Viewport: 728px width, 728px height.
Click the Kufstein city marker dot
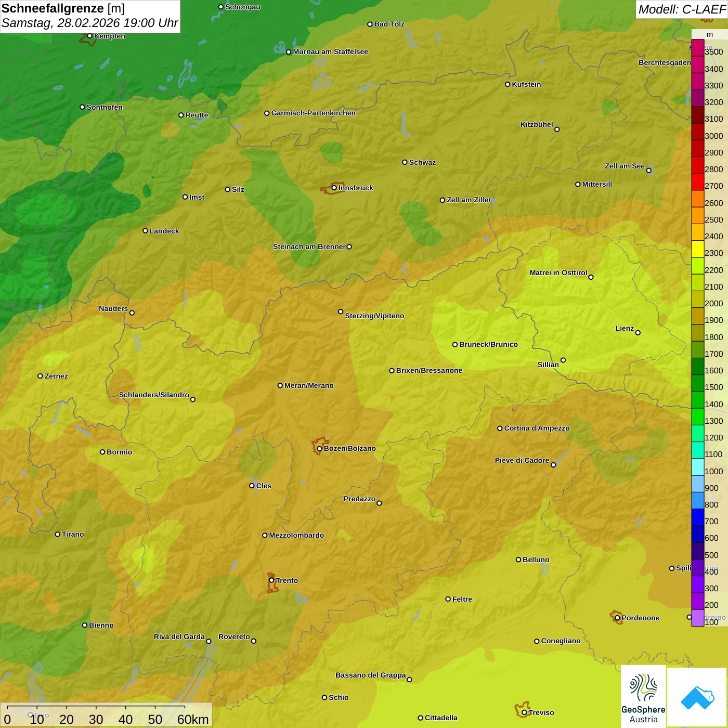click(x=508, y=84)
